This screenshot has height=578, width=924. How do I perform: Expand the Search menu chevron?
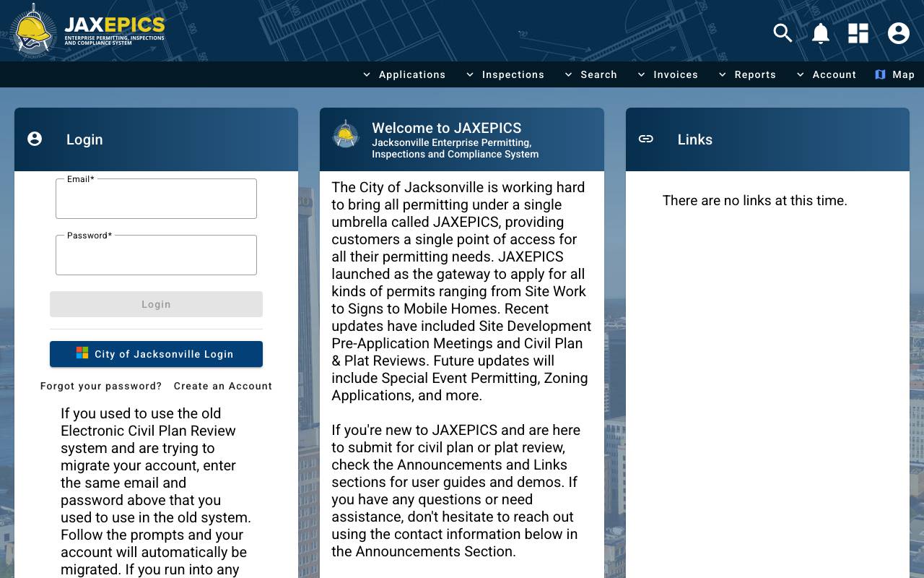click(x=569, y=74)
